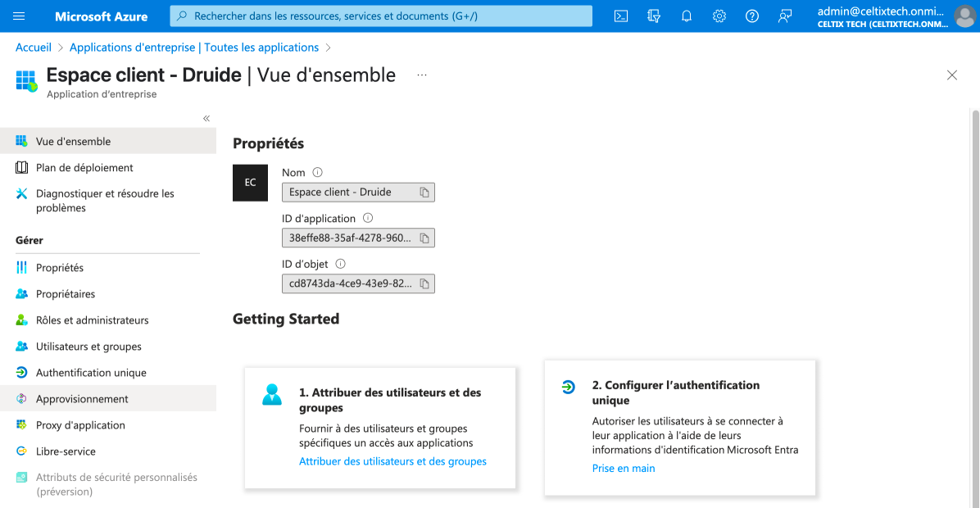Open the Azure portal hamburger menu
Viewport: 980px width, 508px height.
pyautogui.click(x=20, y=16)
